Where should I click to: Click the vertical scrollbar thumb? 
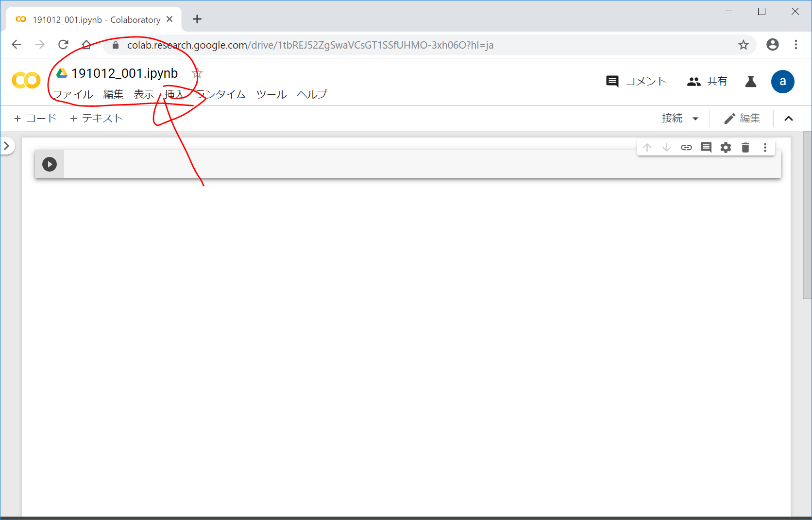coord(807,214)
